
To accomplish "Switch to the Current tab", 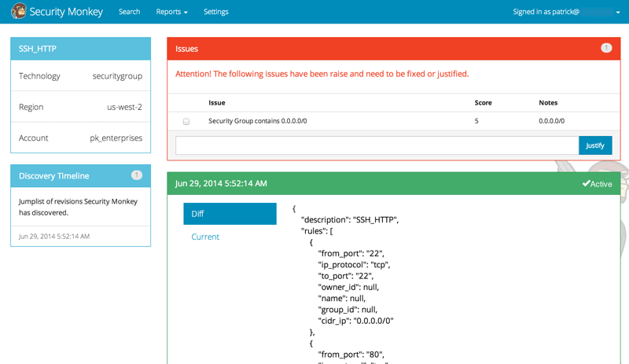I will (x=205, y=237).
